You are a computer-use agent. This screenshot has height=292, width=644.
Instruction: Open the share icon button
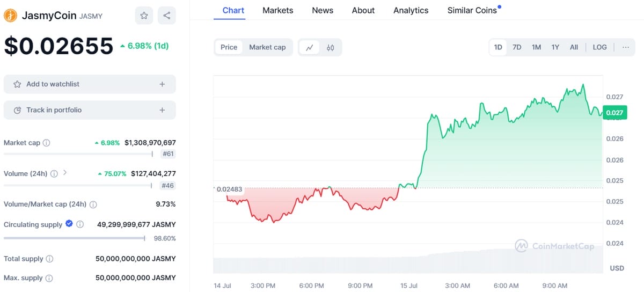167,16
